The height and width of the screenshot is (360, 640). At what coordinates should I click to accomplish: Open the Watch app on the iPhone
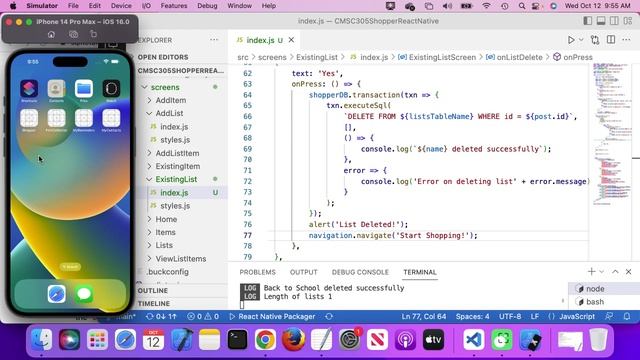point(111,88)
